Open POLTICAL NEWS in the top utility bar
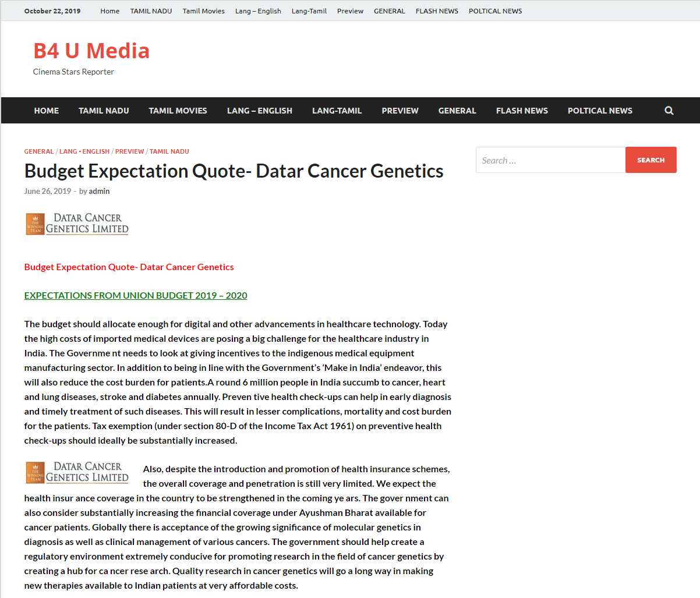The height and width of the screenshot is (598, 700). [495, 11]
